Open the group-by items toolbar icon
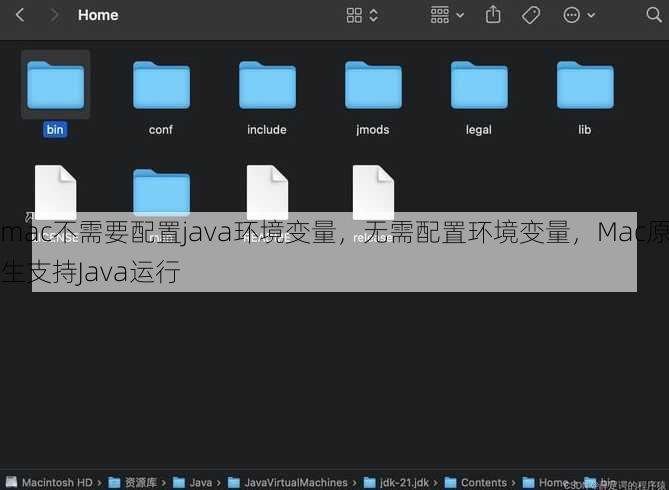 click(x=440, y=15)
